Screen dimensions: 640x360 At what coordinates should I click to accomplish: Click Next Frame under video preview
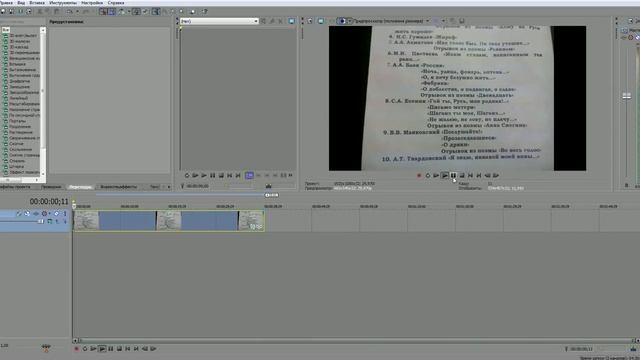(496, 176)
